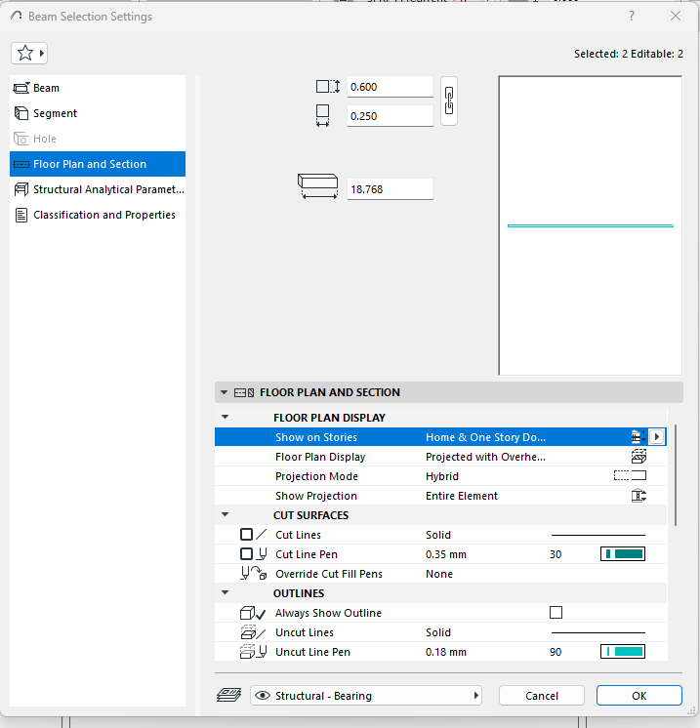Open help with the question mark button
The height and width of the screenshot is (728, 700).
[x=632, y=16]
